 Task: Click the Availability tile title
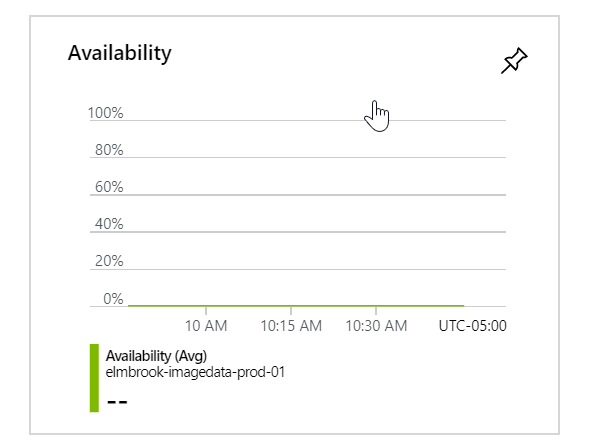[x=119, y=53]
